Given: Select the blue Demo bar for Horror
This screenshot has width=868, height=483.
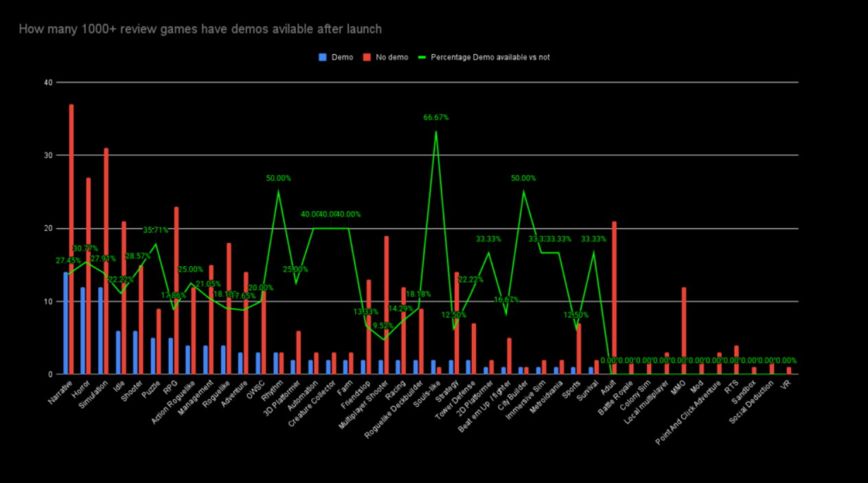Looking at the screenshot, I should click(x=83, y=331).
